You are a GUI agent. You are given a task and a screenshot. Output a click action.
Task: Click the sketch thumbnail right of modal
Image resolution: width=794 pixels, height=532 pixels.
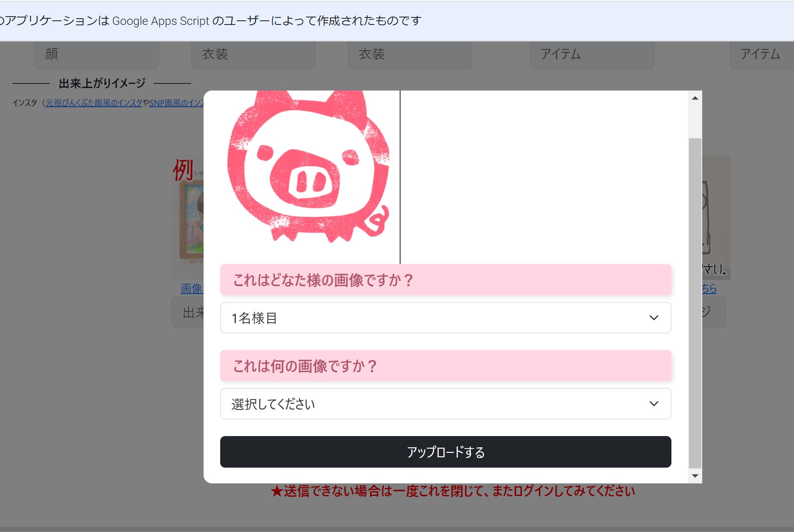point(715,216)
